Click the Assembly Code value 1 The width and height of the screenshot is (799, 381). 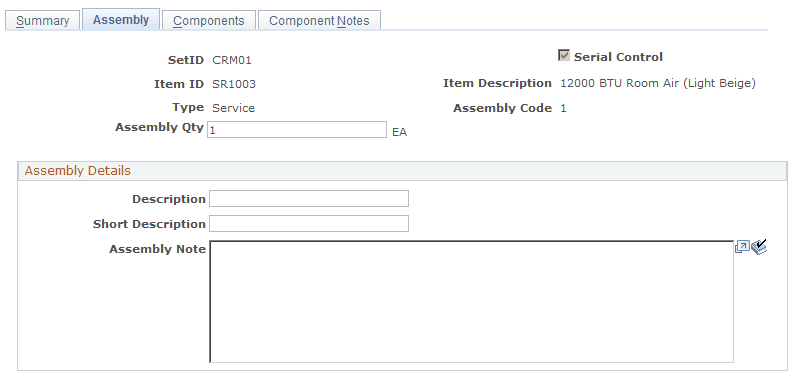pyautogui.click(x=563, y=108)
